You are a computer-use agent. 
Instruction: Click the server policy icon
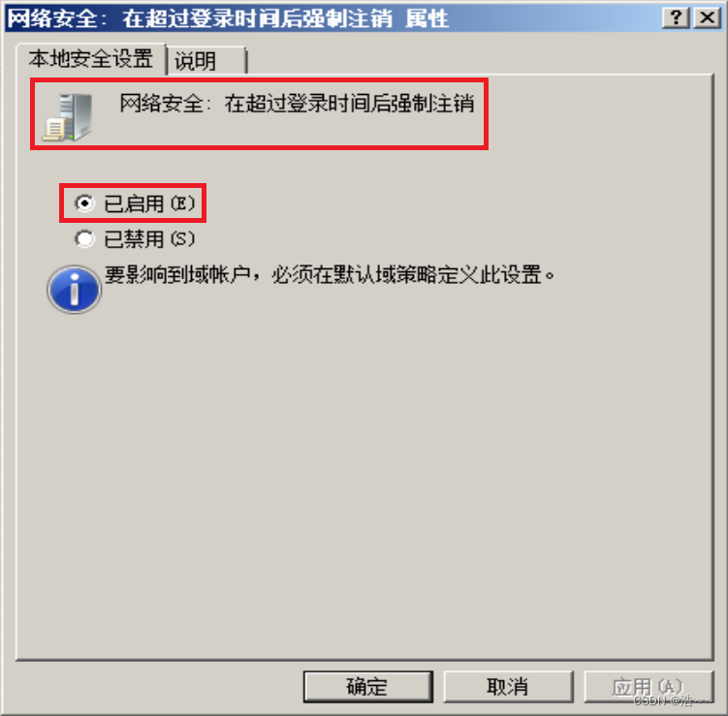[68, 117]
